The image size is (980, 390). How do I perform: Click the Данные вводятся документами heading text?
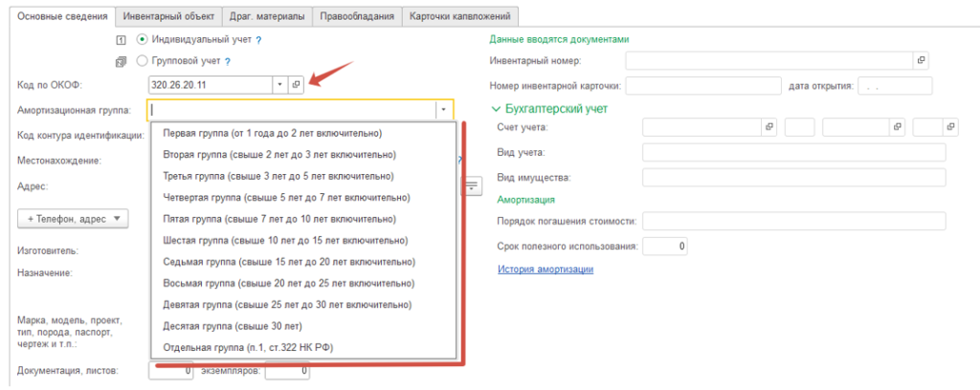coord(559,38)
